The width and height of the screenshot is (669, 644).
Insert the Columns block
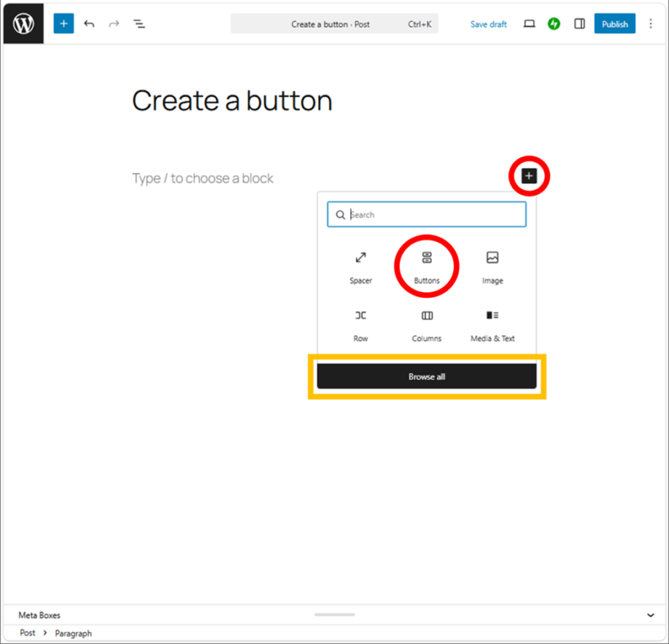tap(426, 325)
